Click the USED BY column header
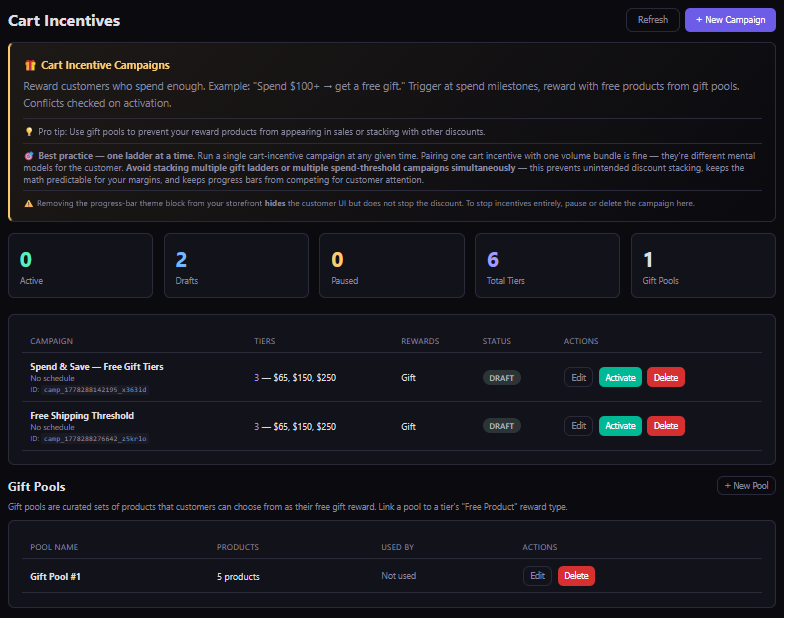This screenshot has width=785, height=618. click(x=398, y=547)
